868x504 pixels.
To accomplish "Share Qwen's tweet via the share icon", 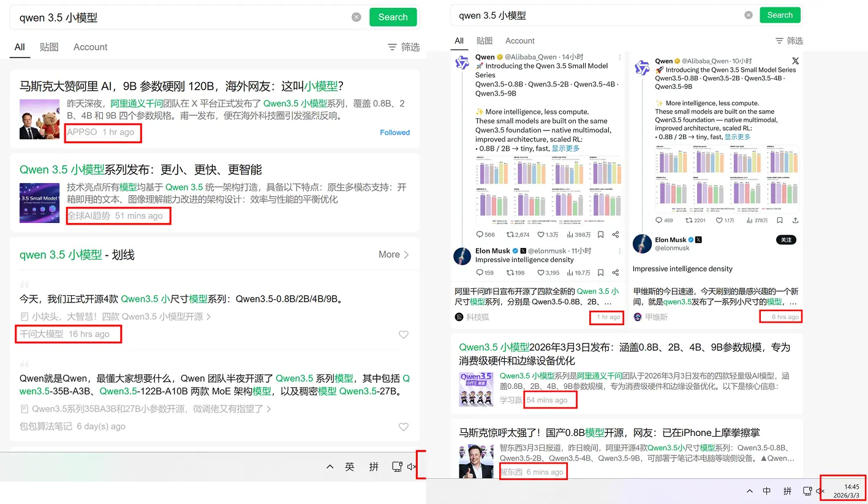I will (x=616, y=235).
